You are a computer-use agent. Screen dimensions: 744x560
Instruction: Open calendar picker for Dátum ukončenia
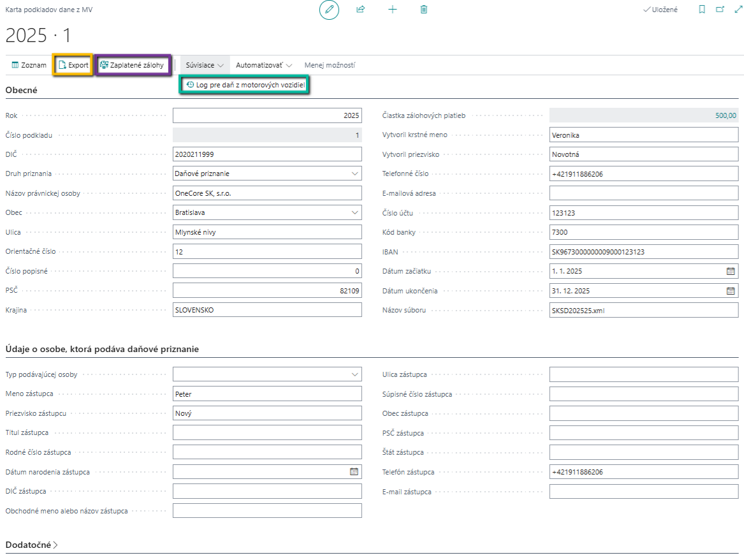(731, 291)
